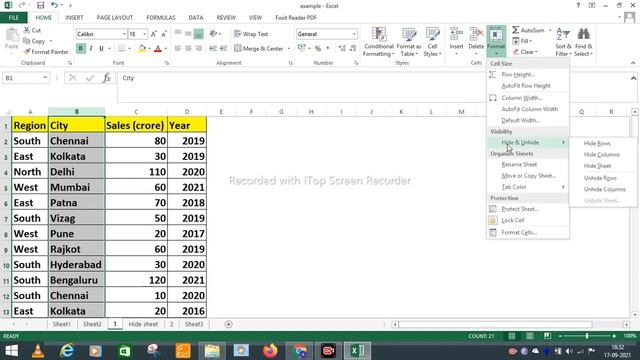
Task: Switch to the DATA tab
Action: pyautogui.click(x=196, y=18)
